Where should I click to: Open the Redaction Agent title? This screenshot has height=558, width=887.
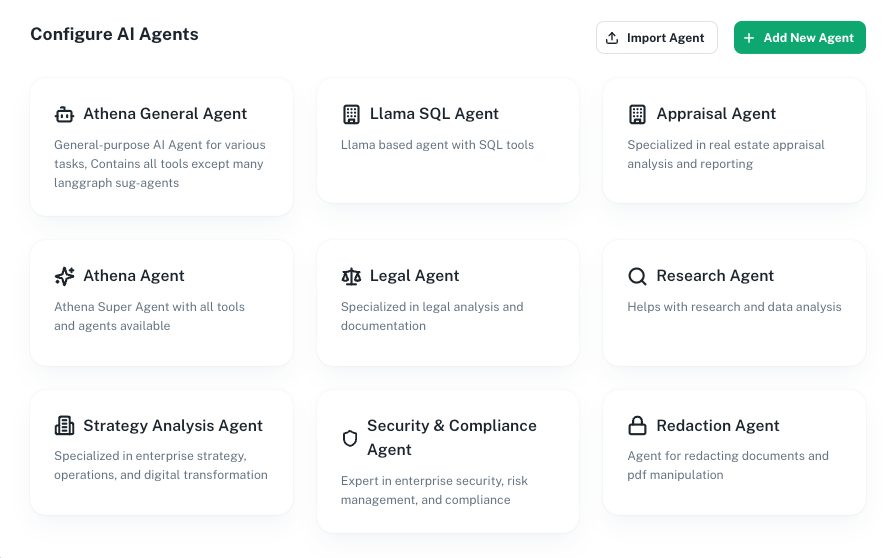pyautogui.click(x=718, y=426)
